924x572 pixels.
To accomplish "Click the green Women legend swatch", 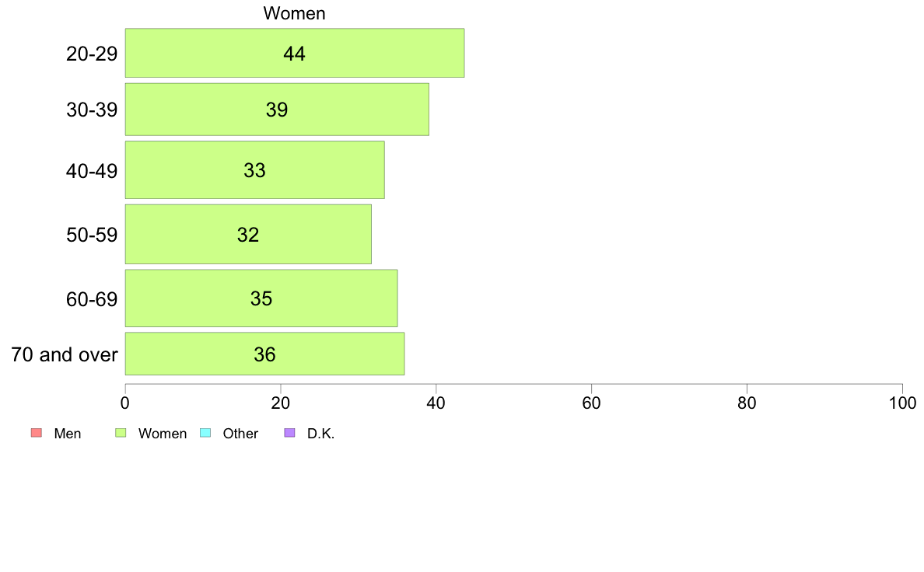I will click(121, 433).
